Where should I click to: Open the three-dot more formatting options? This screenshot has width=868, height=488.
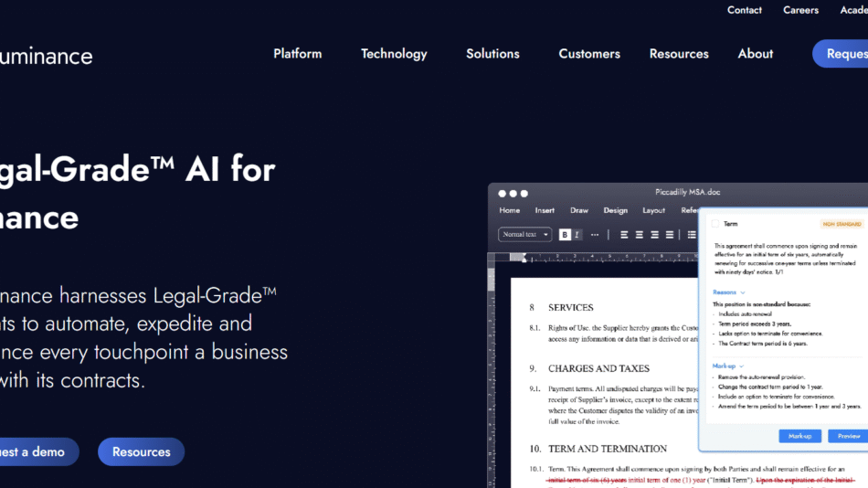pos(595,235)
